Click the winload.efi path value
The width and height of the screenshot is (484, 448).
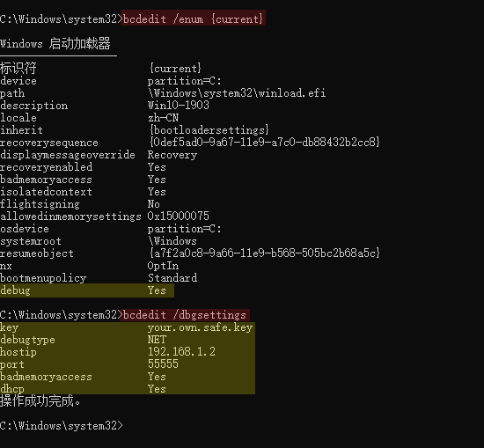click(x=237, y=93)
